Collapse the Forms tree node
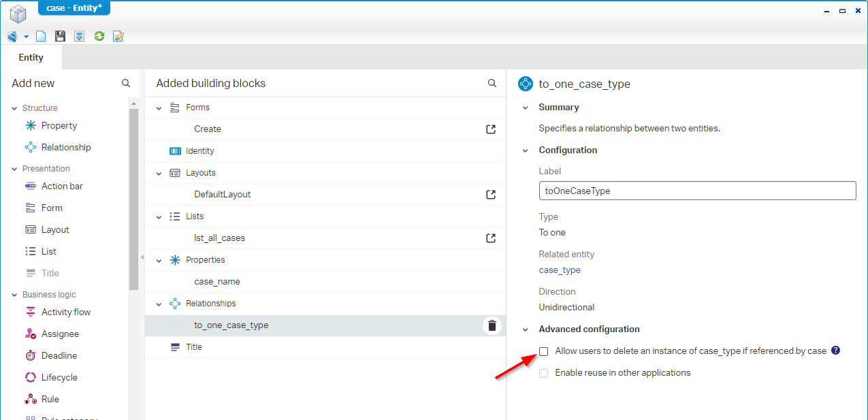 (159, 108)
